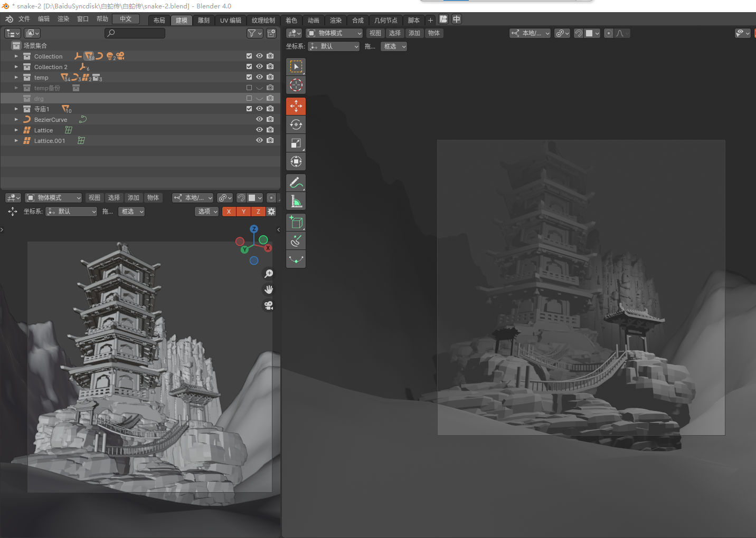Image resolution: width=756 pixels, height=538 pixels.
Task: Switch to the UV 编辑 workspace tab
Action: 231,20
